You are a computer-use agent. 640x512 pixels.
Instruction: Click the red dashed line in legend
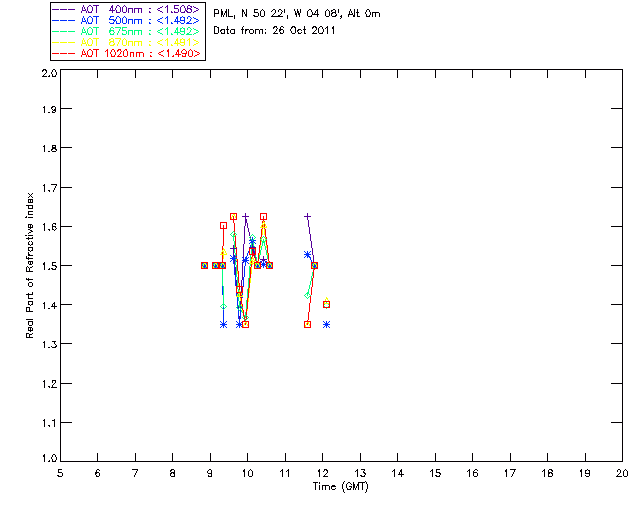pos(64,53)
